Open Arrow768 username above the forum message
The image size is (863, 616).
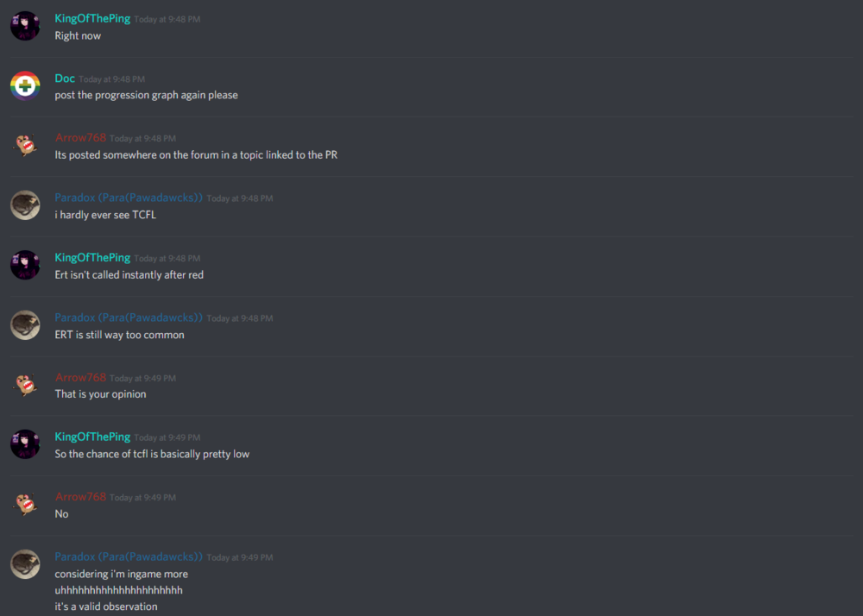click(x=80, y=137)
